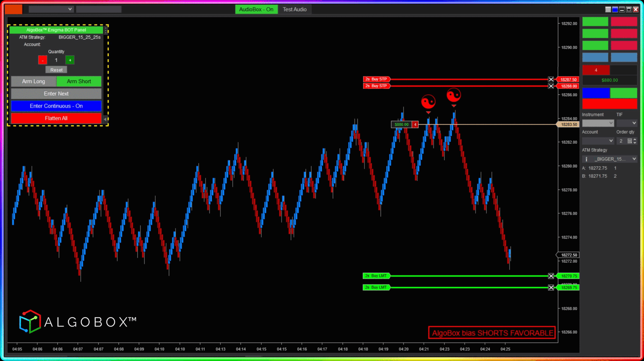This screenshot has width=644, height=361.
Task: Cancel the 2s Buy LMT order at 18269.75
Action: pos(551,287)
